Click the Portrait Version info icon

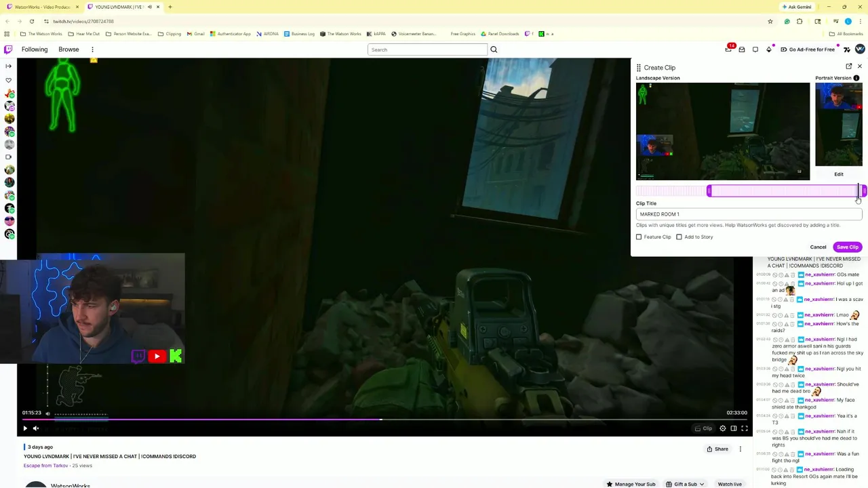click(856, 78)
